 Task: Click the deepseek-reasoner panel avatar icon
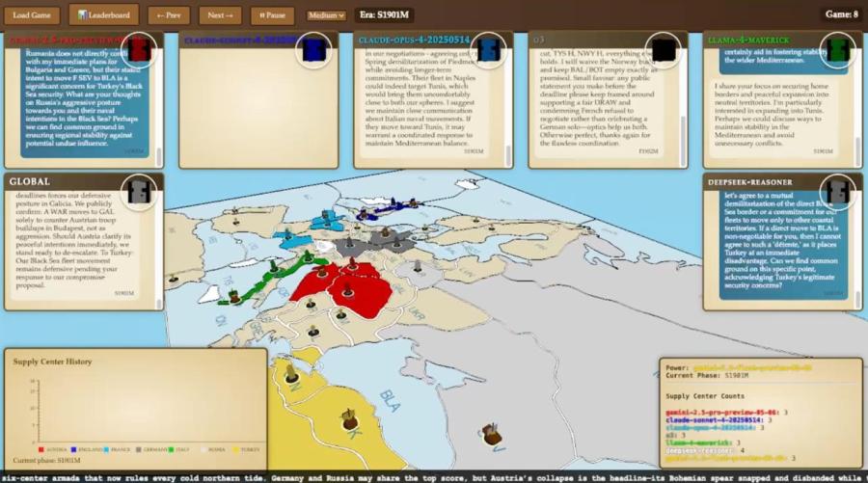pyautogui.click(x=839, y=190)
